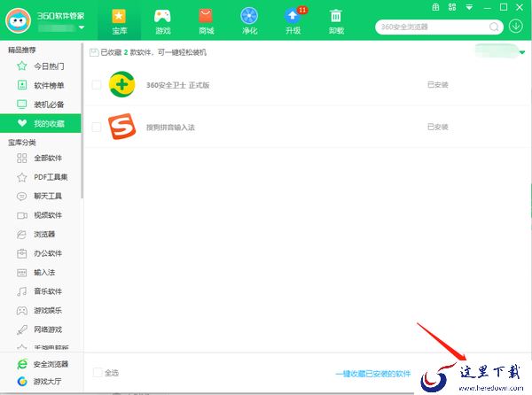Screen dimensions: 532x395
Task: Open 网络游戏 category
Action: [41, 329]
